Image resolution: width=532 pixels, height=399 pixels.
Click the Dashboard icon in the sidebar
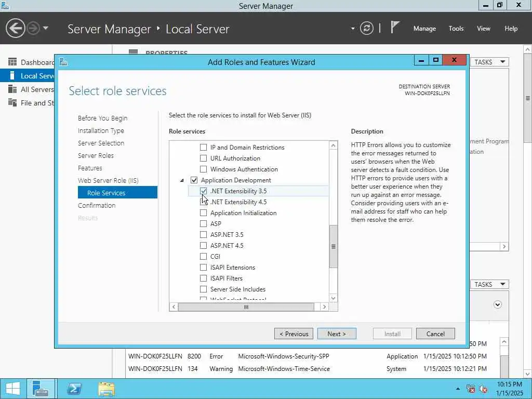12,62
